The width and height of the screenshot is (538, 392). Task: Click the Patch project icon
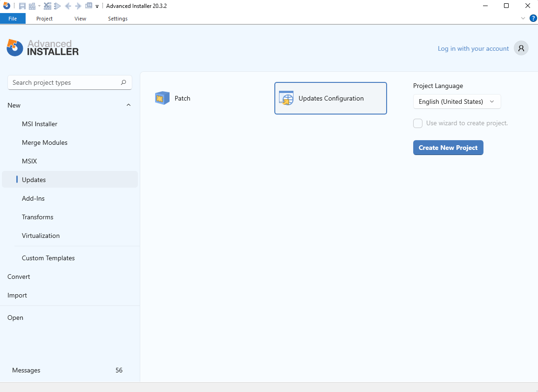point(162,98)
